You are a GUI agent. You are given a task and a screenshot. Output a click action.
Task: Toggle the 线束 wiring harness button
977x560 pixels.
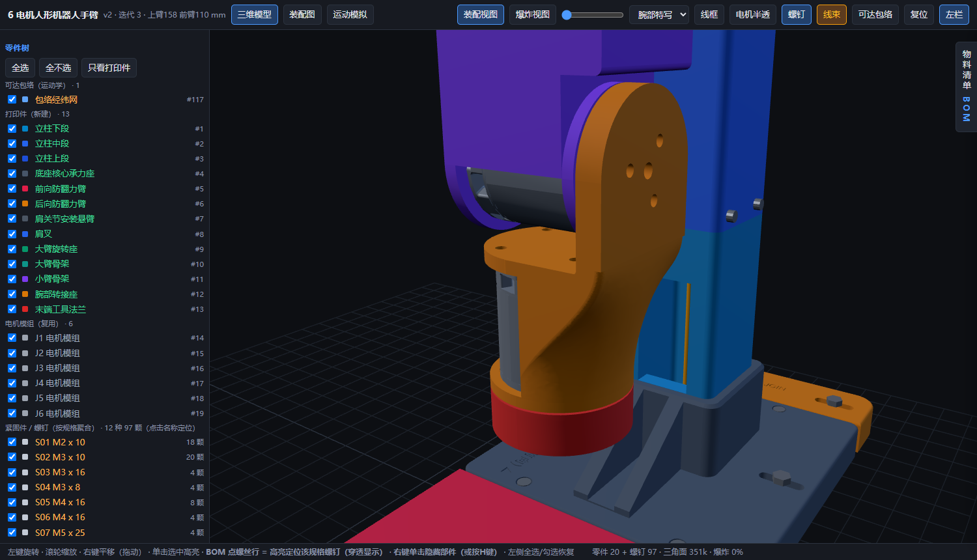[x=832, y=14]
